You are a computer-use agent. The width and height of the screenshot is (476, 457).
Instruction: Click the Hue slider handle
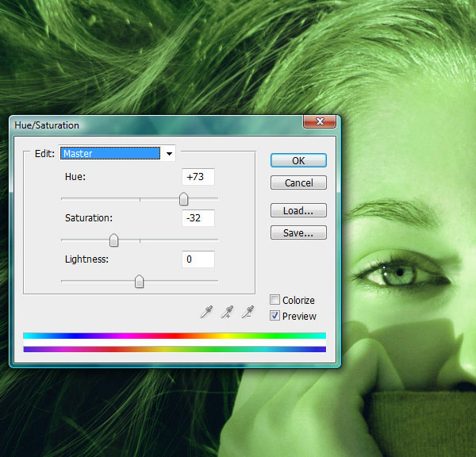(x=184, y=199)
